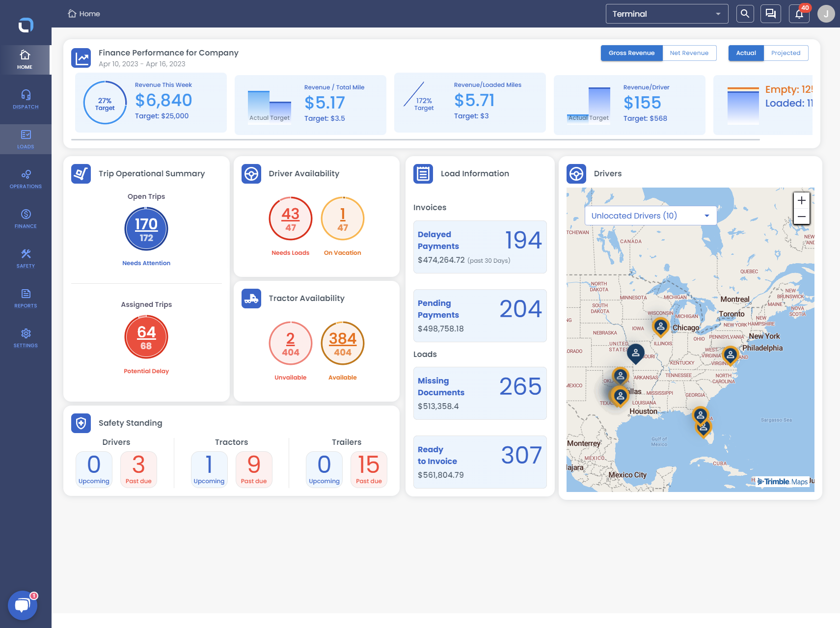Select the Projected toggle

pyautogui.click(x=786, y=53)
